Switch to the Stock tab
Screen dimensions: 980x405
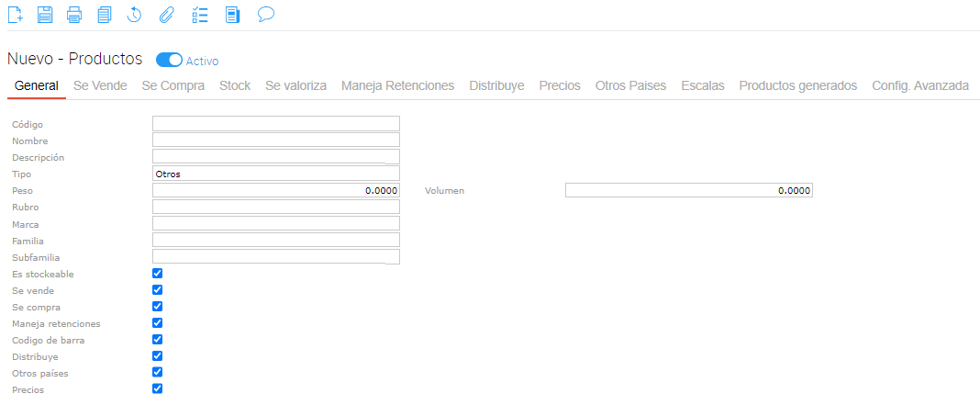(235, 85)
